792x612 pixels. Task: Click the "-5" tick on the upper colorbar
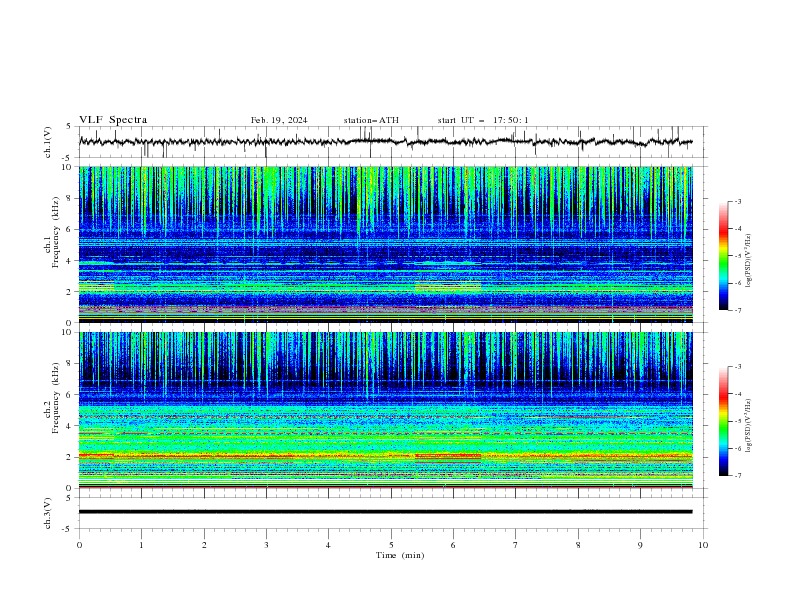[x=737, y=256]
